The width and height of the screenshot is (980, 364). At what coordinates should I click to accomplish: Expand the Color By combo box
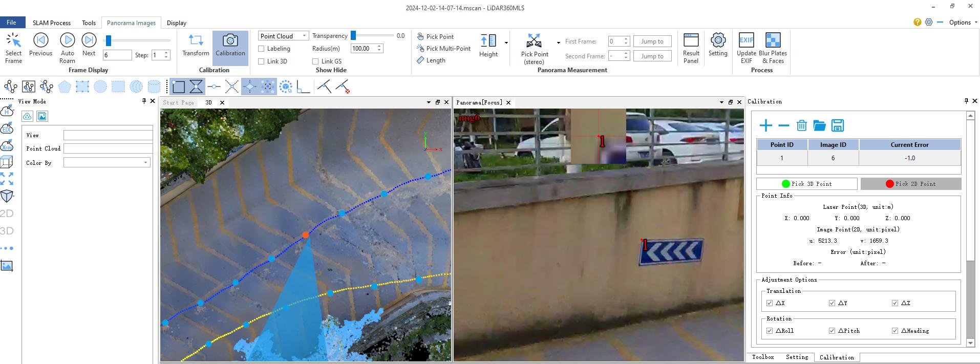click(x=145, y=163)
